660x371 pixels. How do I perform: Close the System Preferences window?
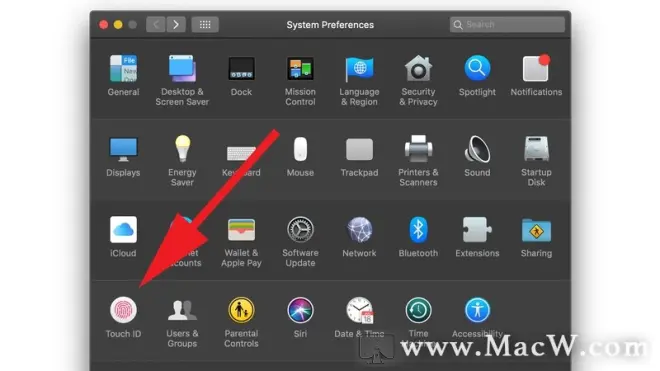click(x=104, y=24)
